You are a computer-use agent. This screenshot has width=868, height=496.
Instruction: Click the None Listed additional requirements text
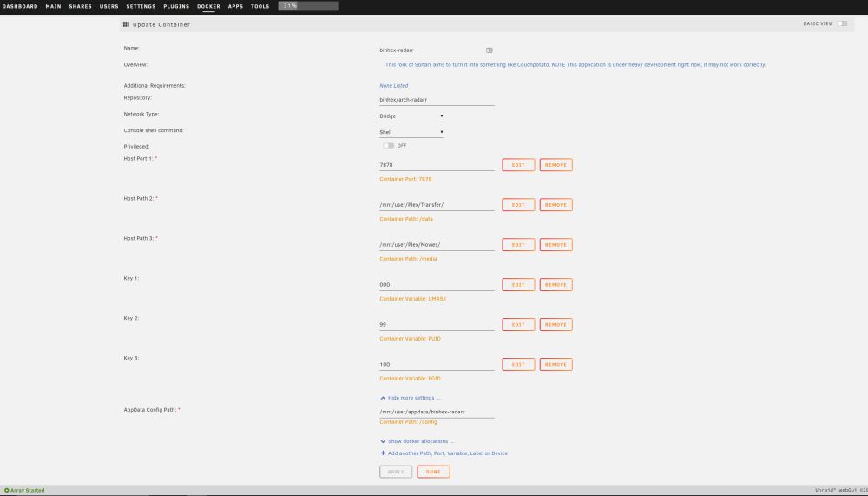tap(393, 86)
